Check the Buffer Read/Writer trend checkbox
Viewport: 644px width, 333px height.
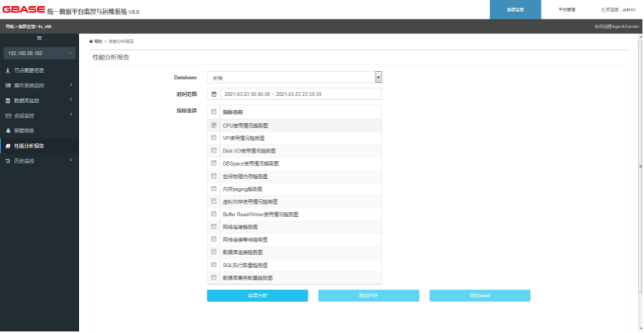tap(214, 214)
